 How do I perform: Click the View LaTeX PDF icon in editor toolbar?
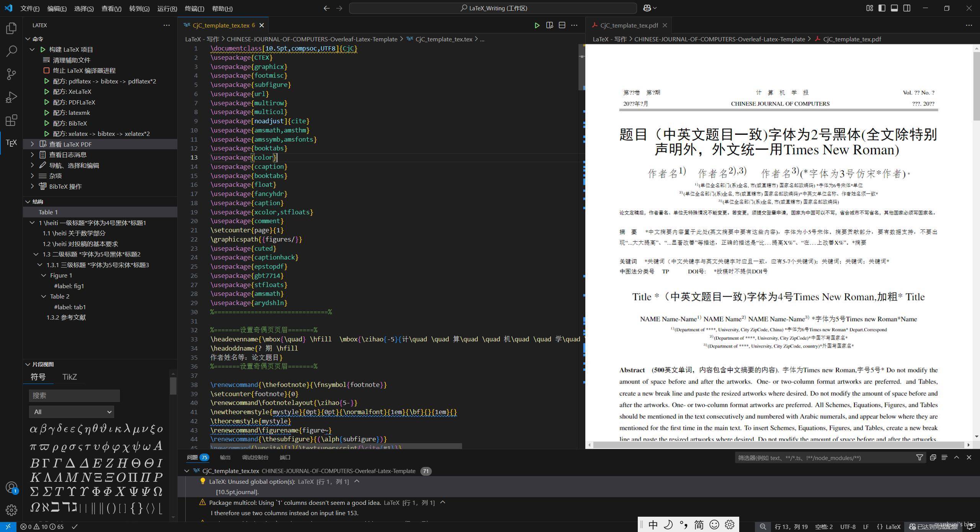[550, 25]
